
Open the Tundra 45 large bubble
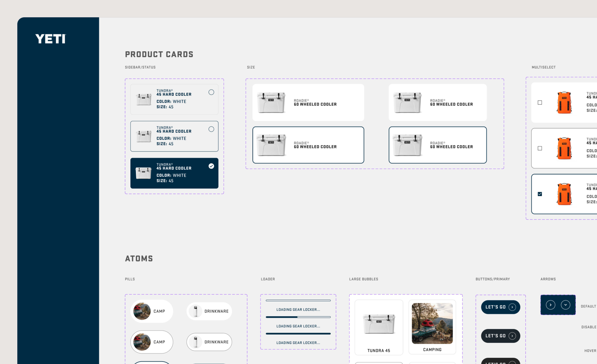(379, 327)
